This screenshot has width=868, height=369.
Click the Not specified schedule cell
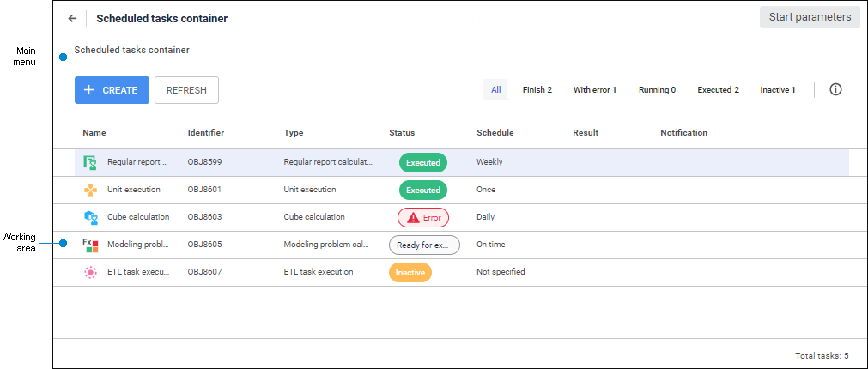click(501, 272)
